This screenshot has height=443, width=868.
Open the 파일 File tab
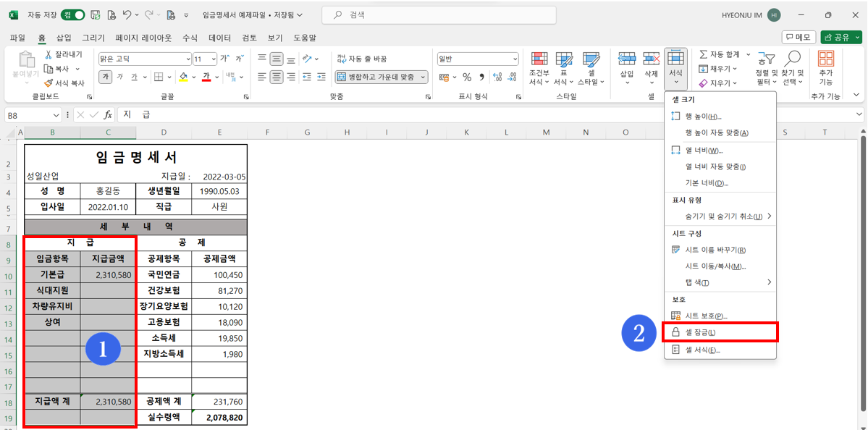(17, 38)
